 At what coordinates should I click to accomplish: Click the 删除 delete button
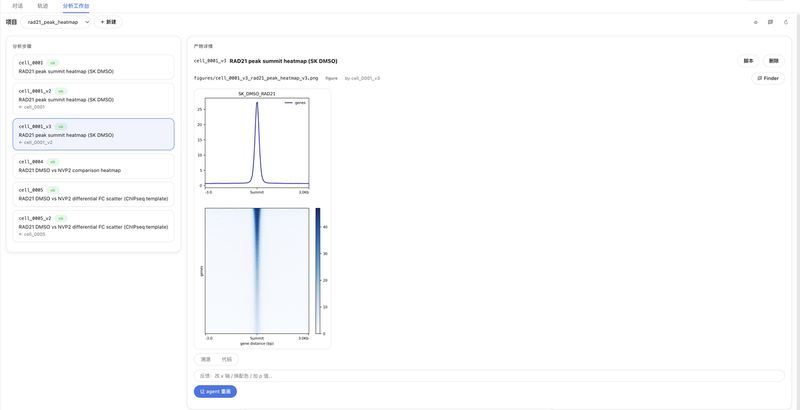click(773, 61)
